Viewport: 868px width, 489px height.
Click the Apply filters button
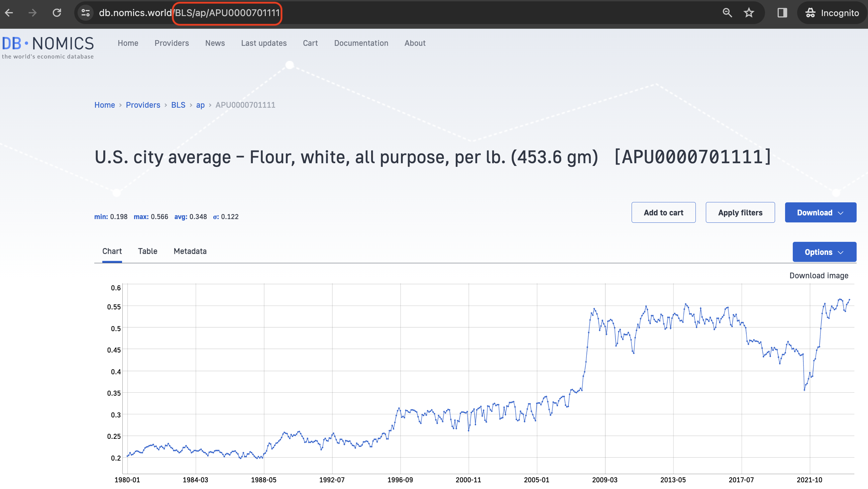coord(740,213)
